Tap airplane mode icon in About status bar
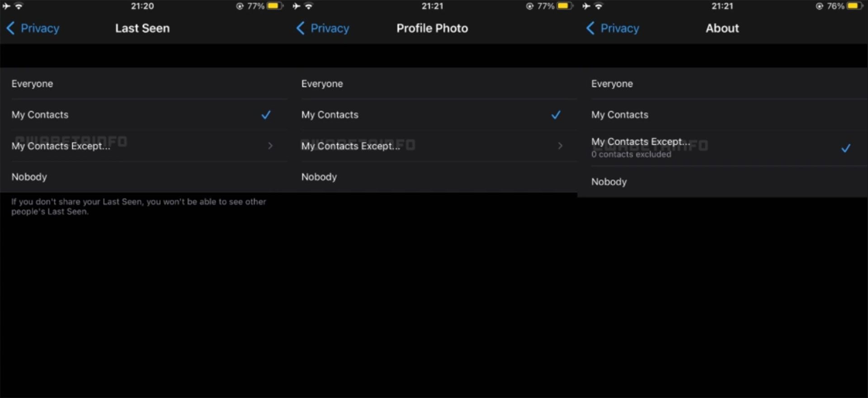 tap(586, 6)
